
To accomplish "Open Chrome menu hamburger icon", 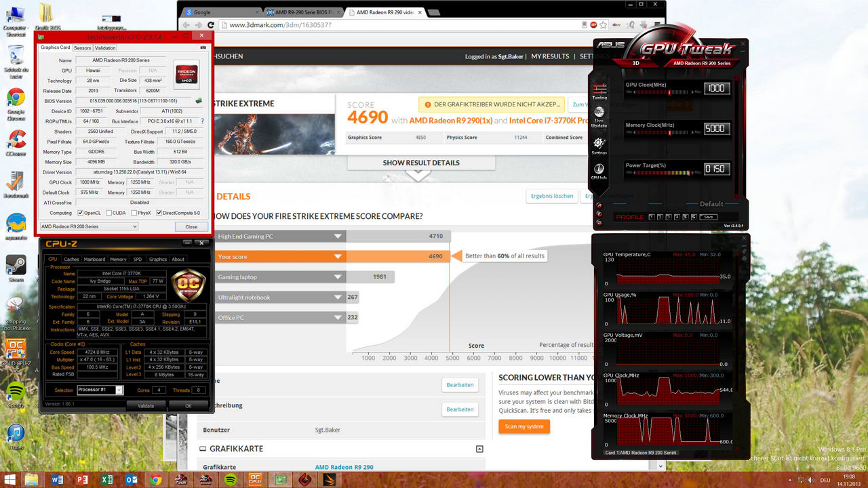I will (x=656, y=25).
